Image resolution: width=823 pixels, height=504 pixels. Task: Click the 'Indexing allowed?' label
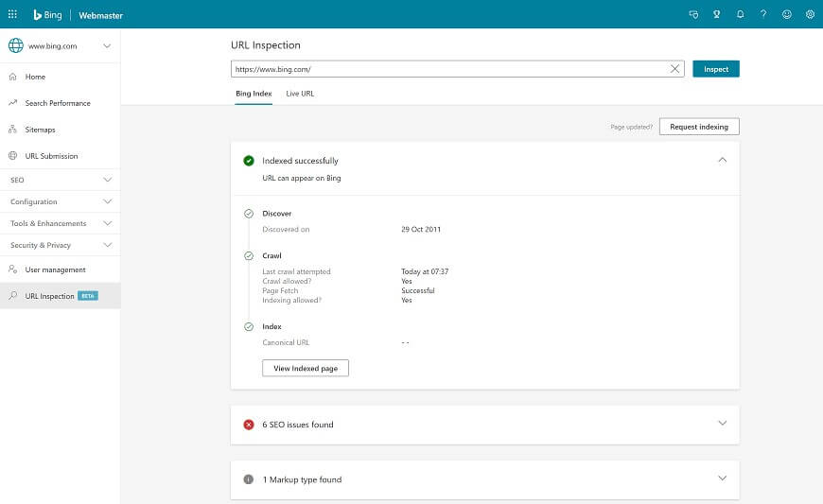pos(291,300)
